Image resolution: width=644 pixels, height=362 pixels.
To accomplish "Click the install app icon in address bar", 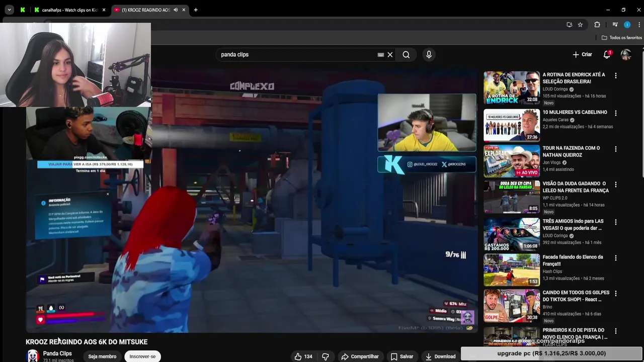I will click(x=569, y=25).
